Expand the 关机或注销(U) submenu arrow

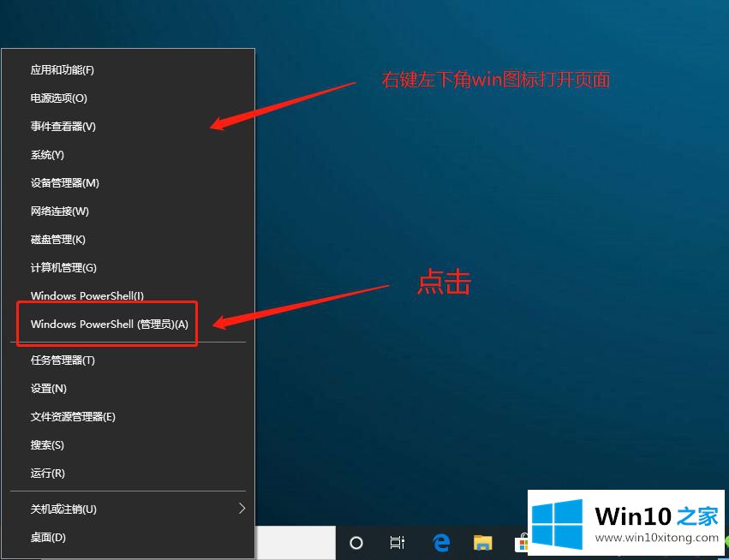pyautogui.click(x=242, y=509)
